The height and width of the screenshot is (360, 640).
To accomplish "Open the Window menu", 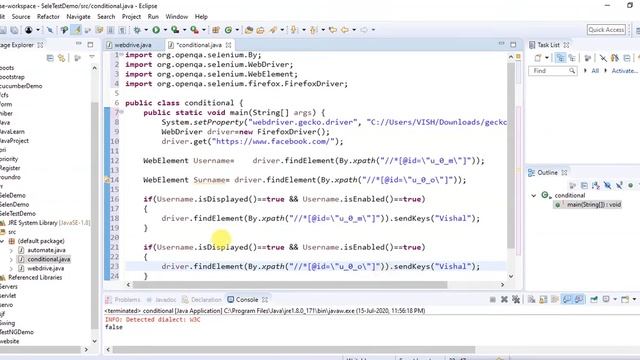I will tap(177, 17).
